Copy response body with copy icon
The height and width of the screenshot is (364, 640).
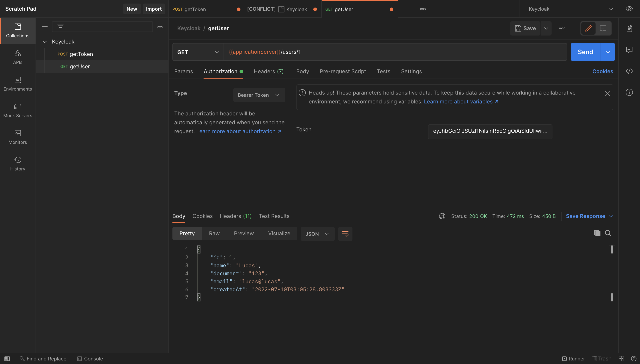point(597,233)
